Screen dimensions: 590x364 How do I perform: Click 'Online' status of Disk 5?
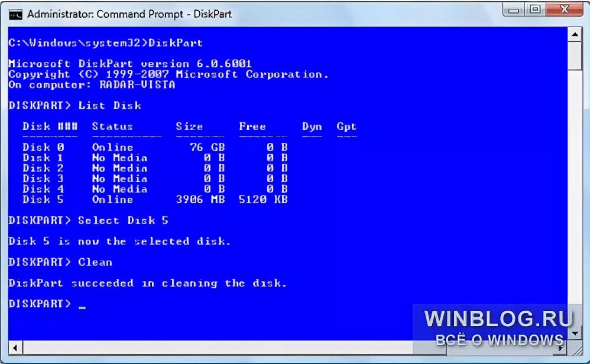(x=112, y=199)
